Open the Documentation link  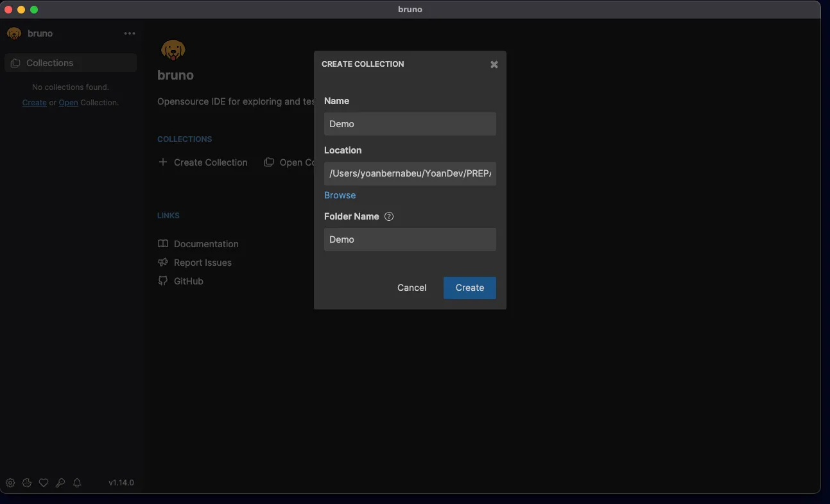point(205,244)
